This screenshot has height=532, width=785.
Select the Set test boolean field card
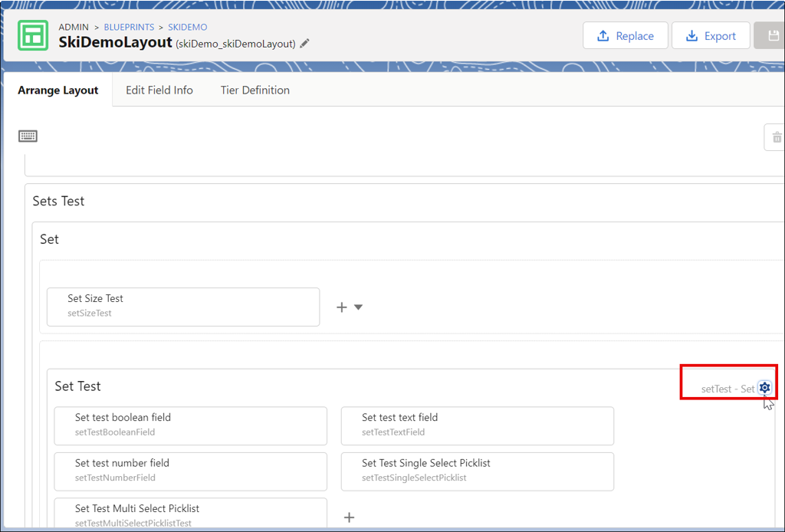click(191, 426)
